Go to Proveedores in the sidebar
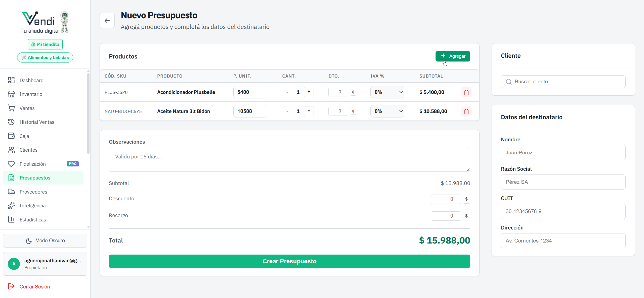Viewport: 644px width, 298px height. click(x=33, y=192)
